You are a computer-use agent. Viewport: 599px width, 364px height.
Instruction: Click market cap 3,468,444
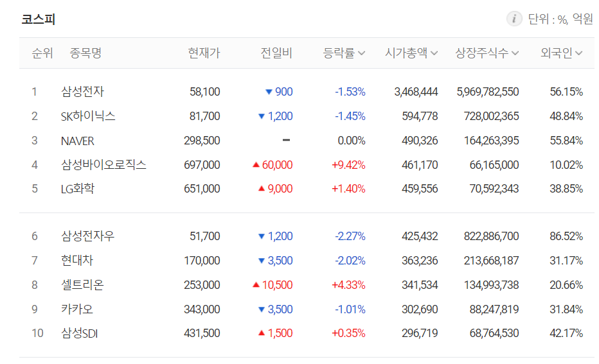(416, 92)
